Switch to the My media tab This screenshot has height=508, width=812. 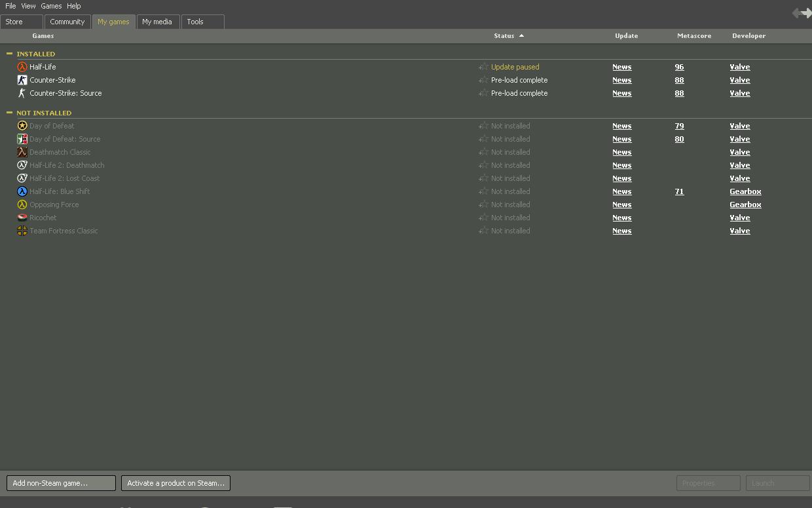coord(157,22)
